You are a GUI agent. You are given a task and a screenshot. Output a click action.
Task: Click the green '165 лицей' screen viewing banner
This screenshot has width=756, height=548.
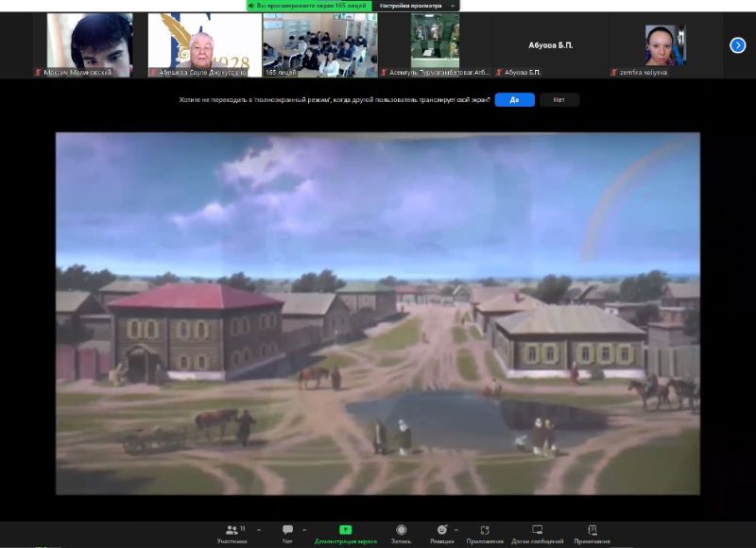point(307,6)
